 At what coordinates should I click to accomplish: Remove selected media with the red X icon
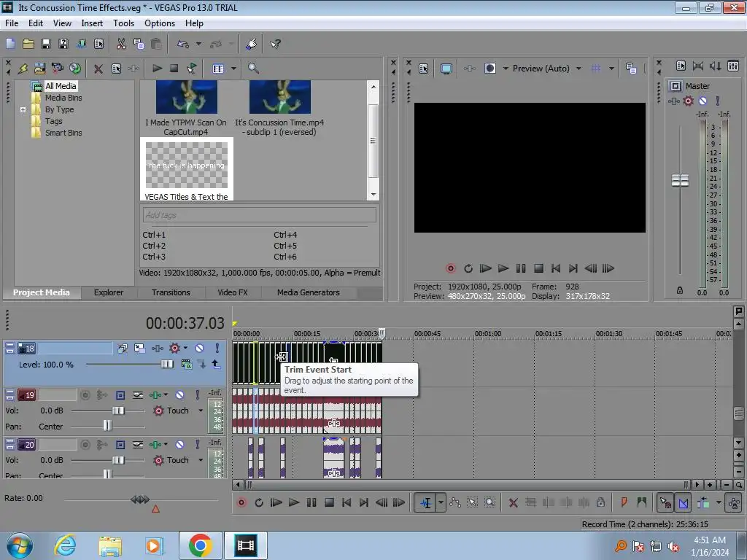click(98, 69)
